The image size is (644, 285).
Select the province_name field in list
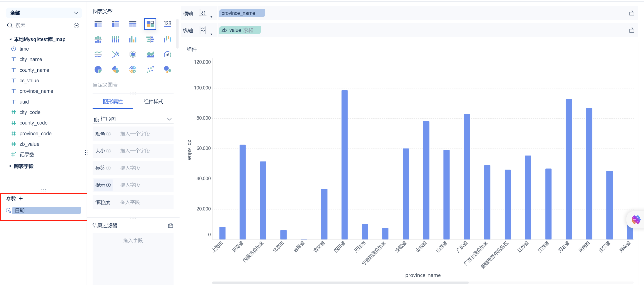[36, 91]
